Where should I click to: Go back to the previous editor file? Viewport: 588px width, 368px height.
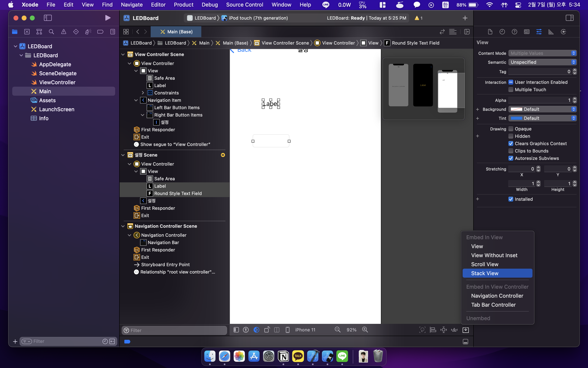click(138, 32)
